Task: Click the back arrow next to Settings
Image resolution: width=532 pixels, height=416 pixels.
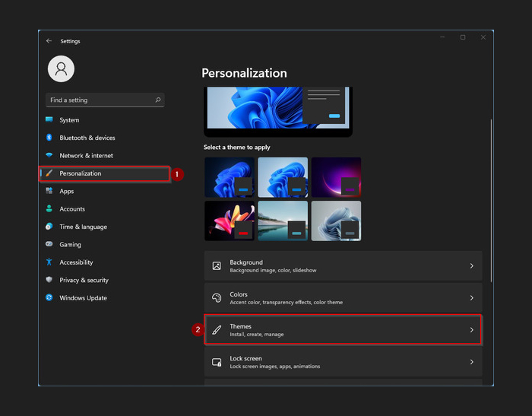Action: pyautogui.click(x=49, y=41)
